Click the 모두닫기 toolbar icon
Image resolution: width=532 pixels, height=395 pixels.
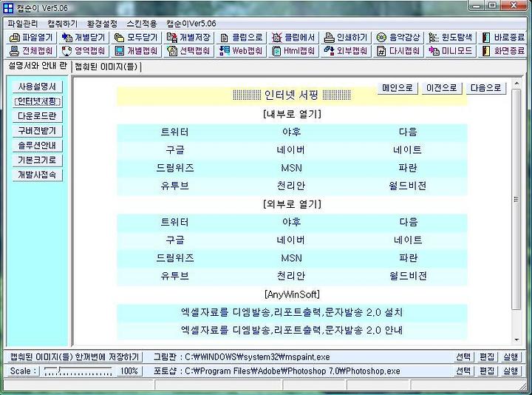(x=120, y=38)
